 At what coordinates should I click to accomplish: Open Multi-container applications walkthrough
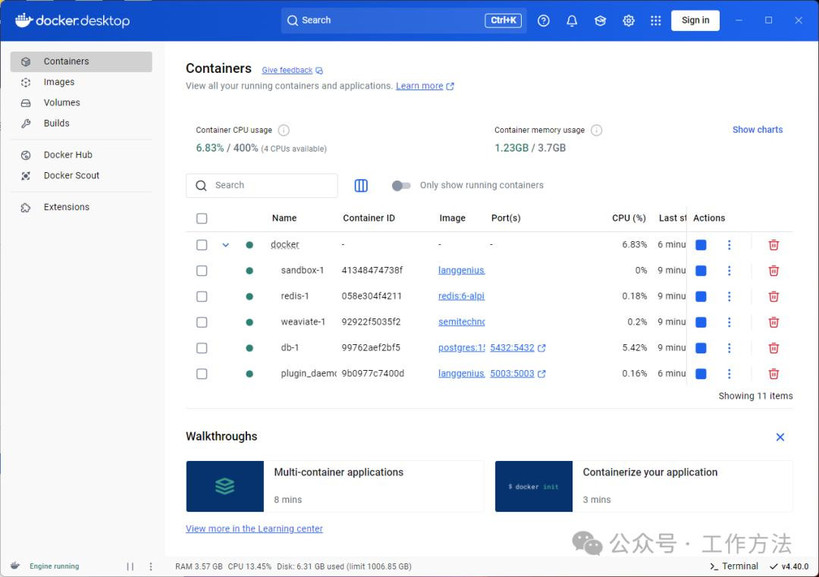click(335, 486)
